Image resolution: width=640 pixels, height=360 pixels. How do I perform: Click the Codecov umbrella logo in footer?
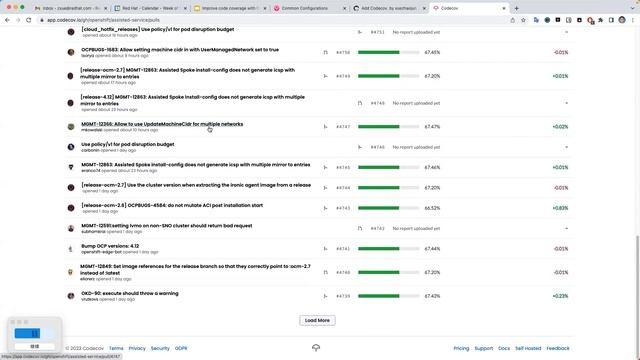pyautogui.click(x=316, y=348)
